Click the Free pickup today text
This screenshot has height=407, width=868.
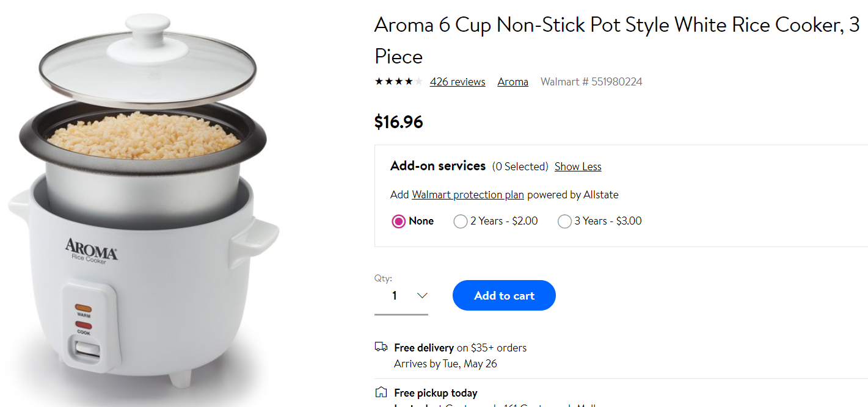(x=436, y=393)
